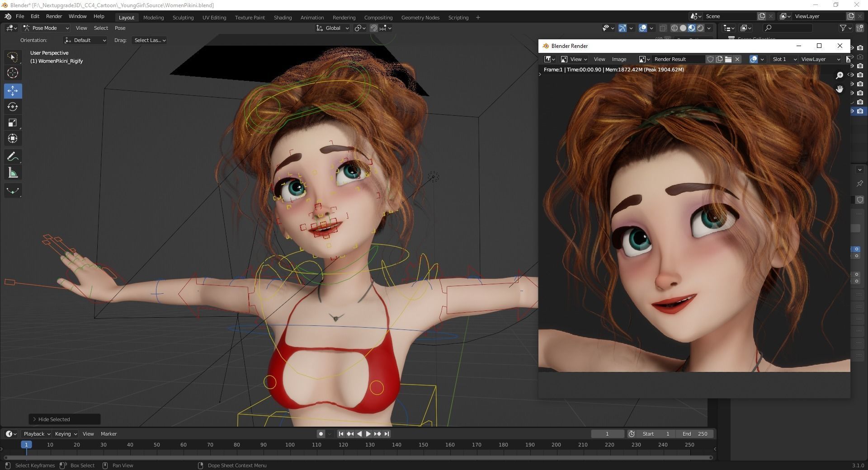868x470 pixels.
Task: Open ViewLayer dropdown in render window
Action: (x=821, y=59)
